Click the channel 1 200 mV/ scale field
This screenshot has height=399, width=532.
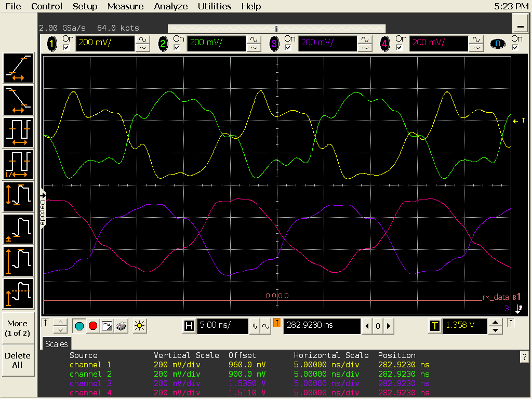coord(105,44)
